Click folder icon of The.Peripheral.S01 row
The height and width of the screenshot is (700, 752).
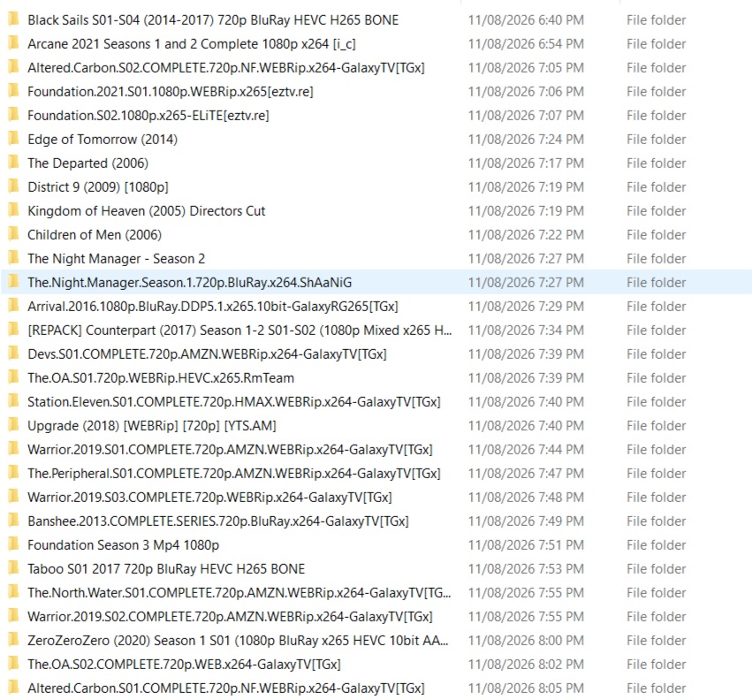[x=13, y=473]
